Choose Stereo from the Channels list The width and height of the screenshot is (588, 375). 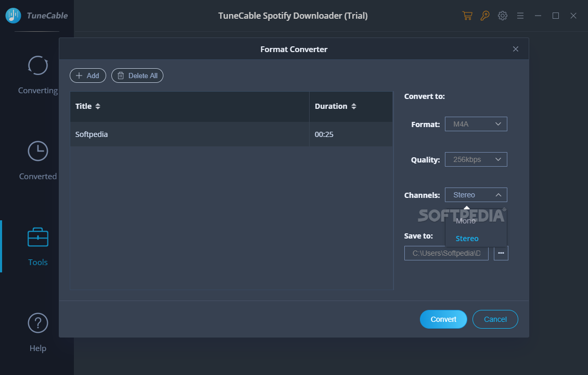point(476,239)
